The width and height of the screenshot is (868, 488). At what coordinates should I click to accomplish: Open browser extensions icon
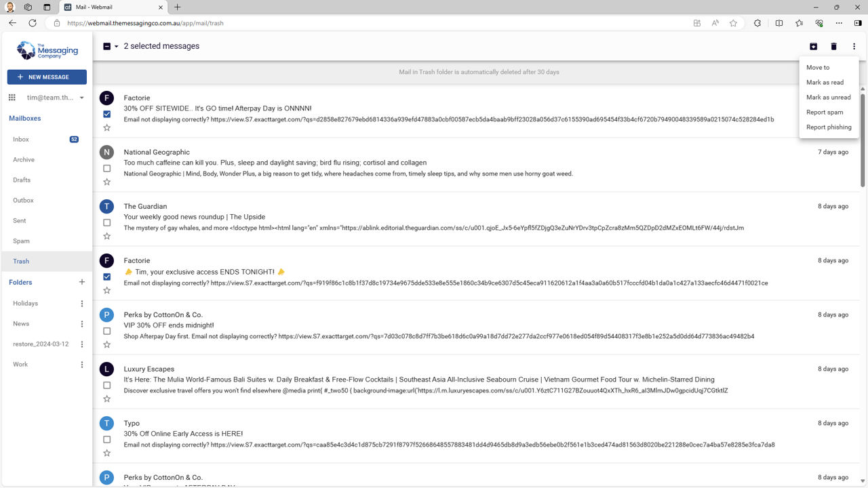[x=757, y=23]
